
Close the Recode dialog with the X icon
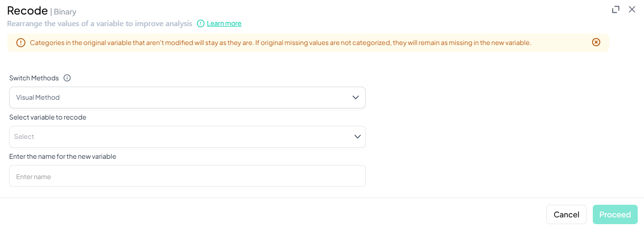pos(632,10)
